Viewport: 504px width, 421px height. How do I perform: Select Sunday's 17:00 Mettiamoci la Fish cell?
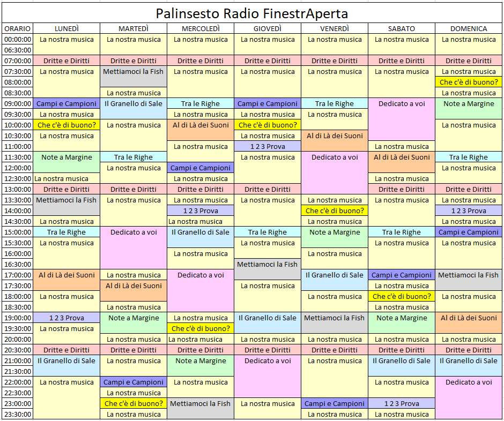(469, 280)
